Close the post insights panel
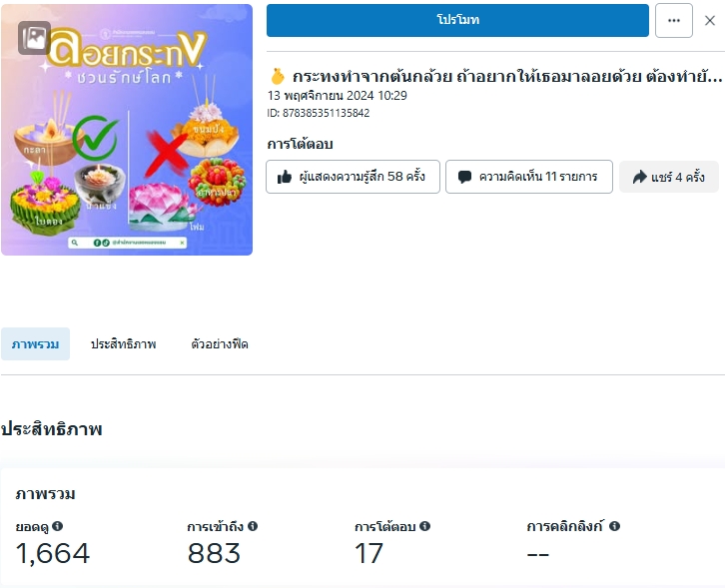 click(710, 20)
